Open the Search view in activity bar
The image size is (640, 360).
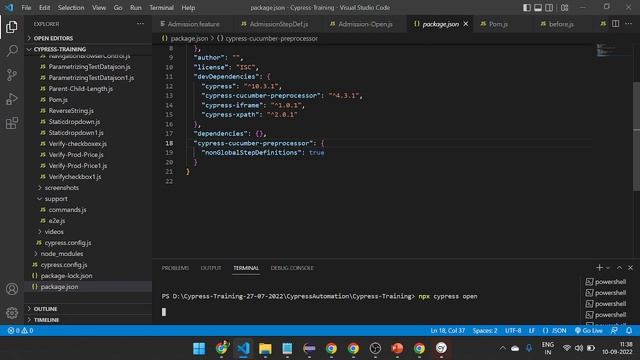[x=12, y=51]
